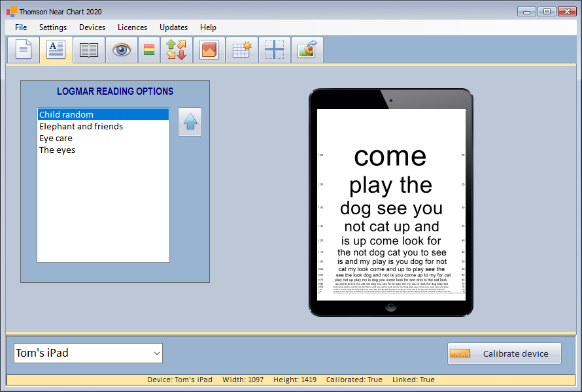Open the File menu
This screenshot has width=582, height=392.
pyautogui.click(x=21, y=27)
